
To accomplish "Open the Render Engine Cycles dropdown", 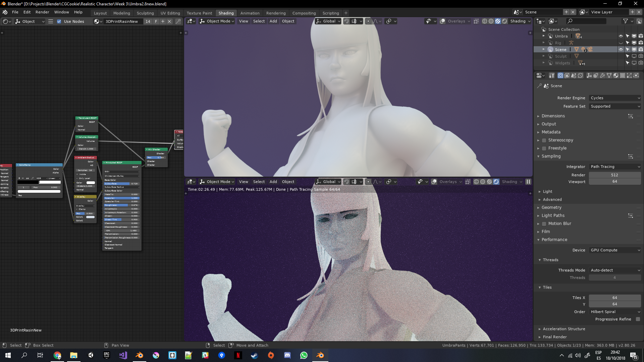I will click(615, 98).
